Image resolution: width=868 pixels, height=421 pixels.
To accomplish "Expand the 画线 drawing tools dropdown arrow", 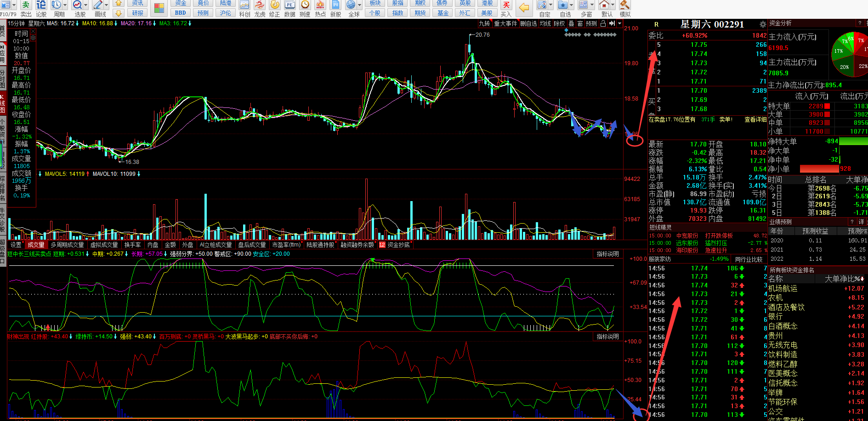I will pos(106,6).
